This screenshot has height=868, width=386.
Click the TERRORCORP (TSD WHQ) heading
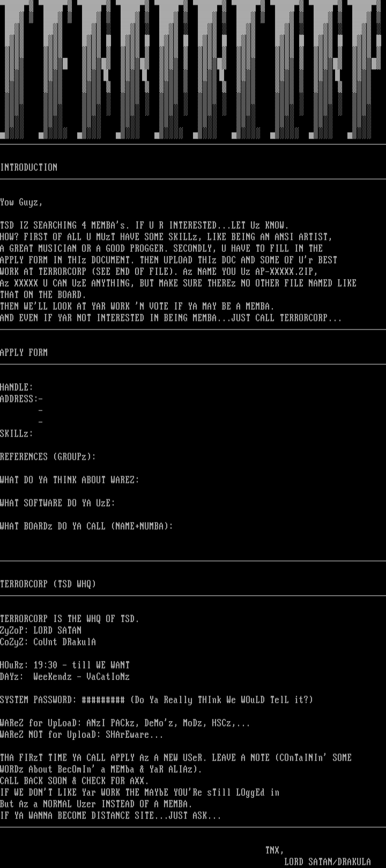pos(48,584)
